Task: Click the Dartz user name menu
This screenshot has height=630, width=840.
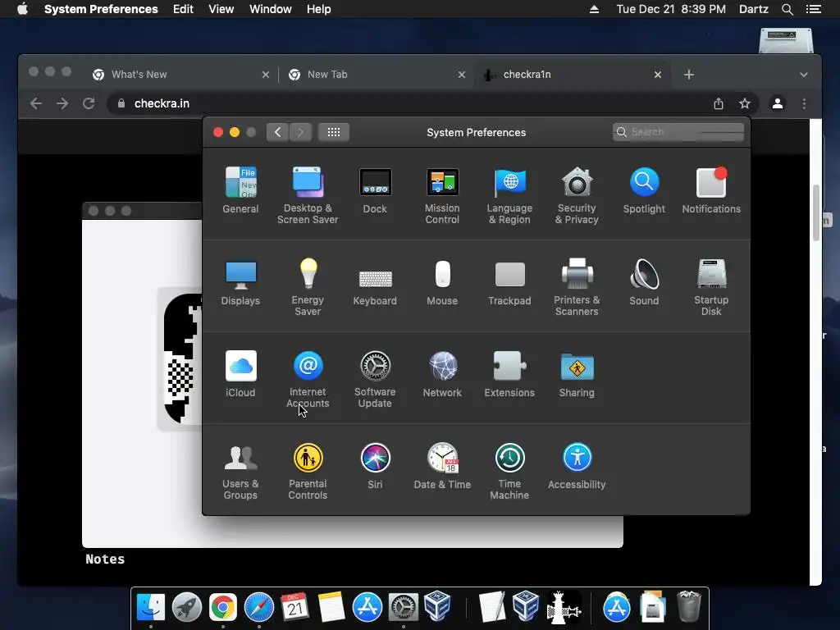Action: tap(754, 9)
